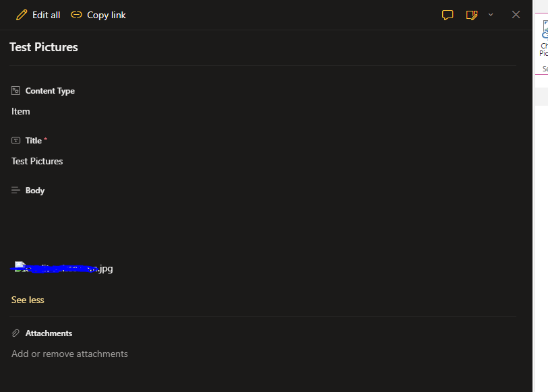Viewport: 548px width, 392px height.
Task: Click the Title field icon
Action: pyautogui.click(x=15, y=140)
